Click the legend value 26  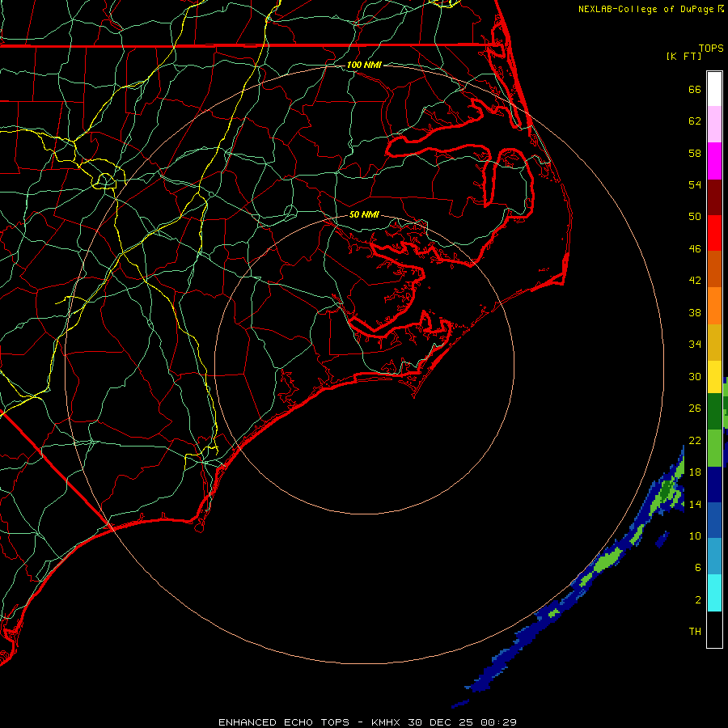pyautogui.click(x=695, y=408)
